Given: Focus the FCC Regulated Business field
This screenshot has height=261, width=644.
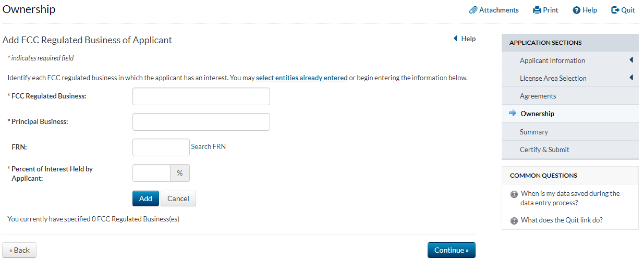Looking at the screenshot, I should coord(201,96).
